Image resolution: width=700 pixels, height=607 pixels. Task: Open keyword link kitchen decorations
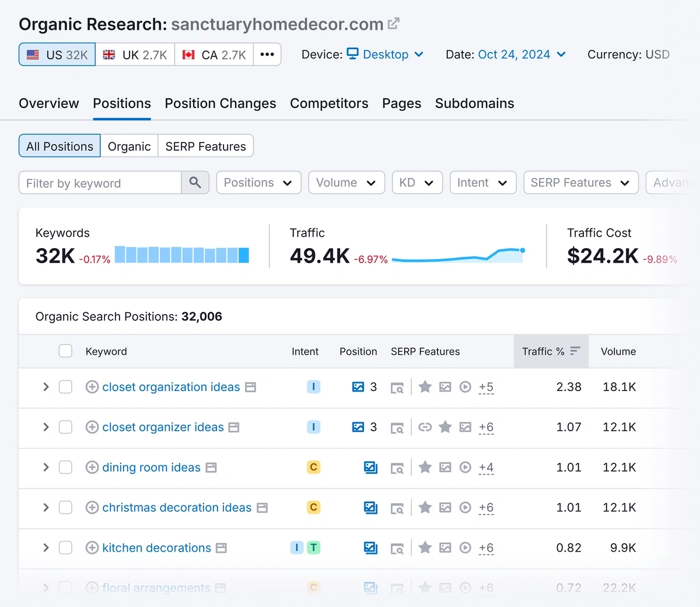click(x=156, y=548)
